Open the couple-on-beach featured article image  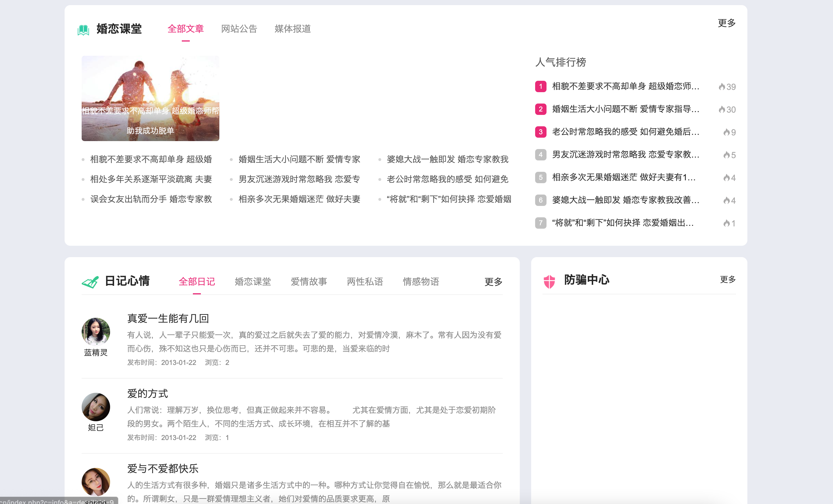(150, 98)
